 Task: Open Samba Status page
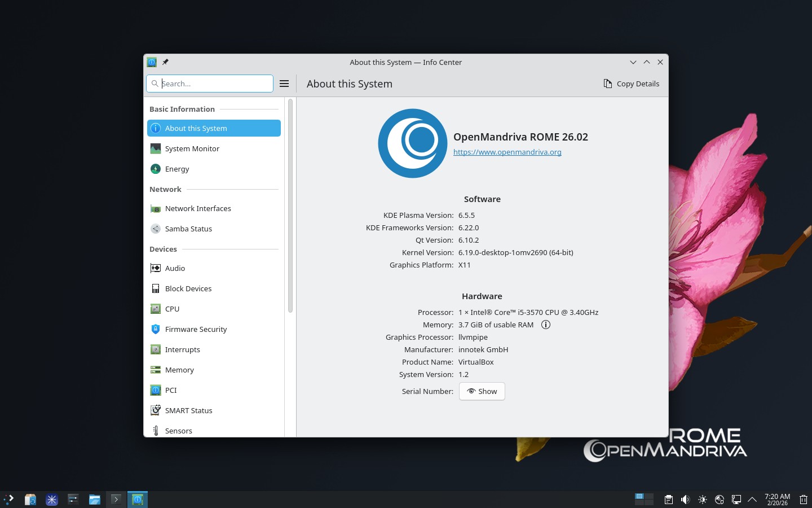188,229
